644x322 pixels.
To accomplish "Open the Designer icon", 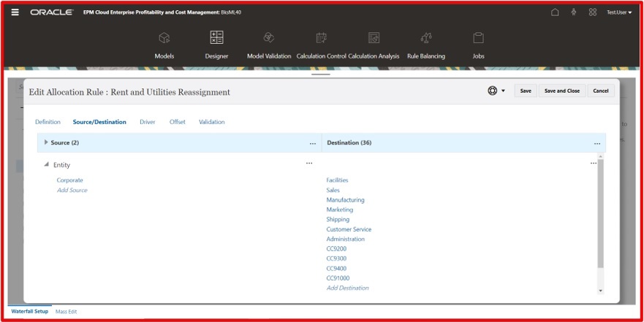I will [216, 37].
